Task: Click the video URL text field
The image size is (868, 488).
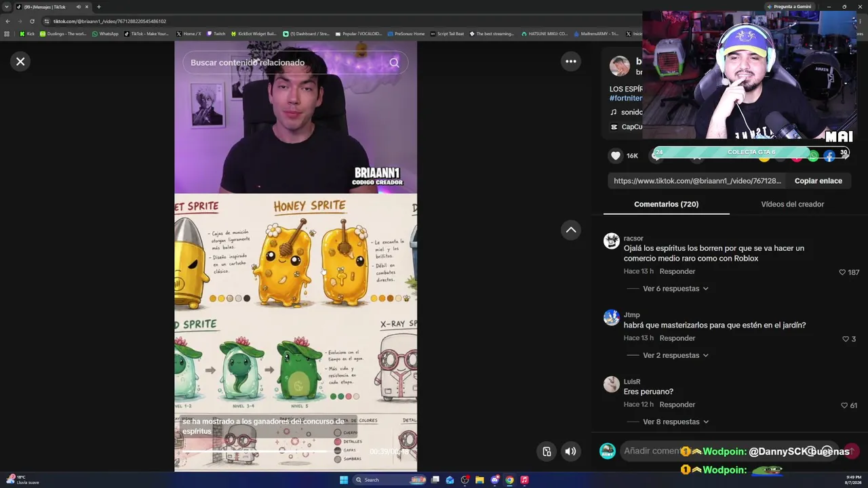Action: (x=697, y=181)
